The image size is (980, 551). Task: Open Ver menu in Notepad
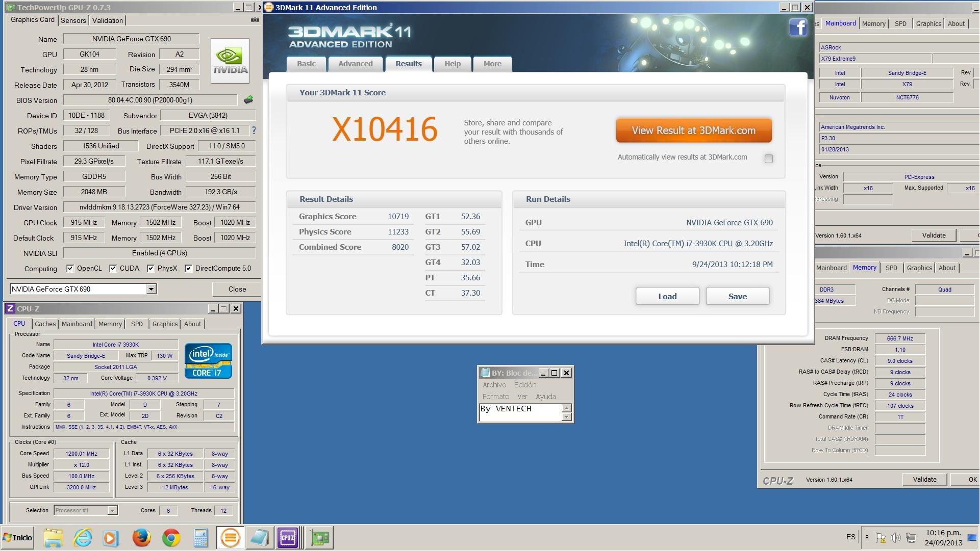click(522, 397)
